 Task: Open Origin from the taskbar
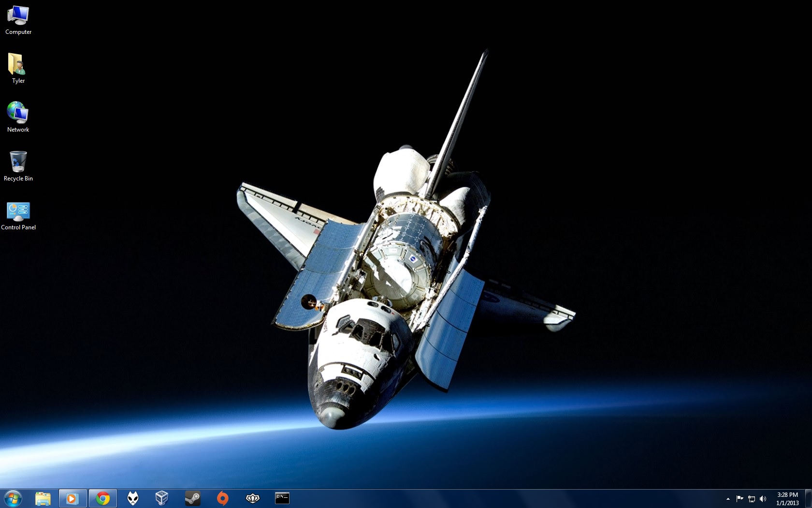click(222, 498)
